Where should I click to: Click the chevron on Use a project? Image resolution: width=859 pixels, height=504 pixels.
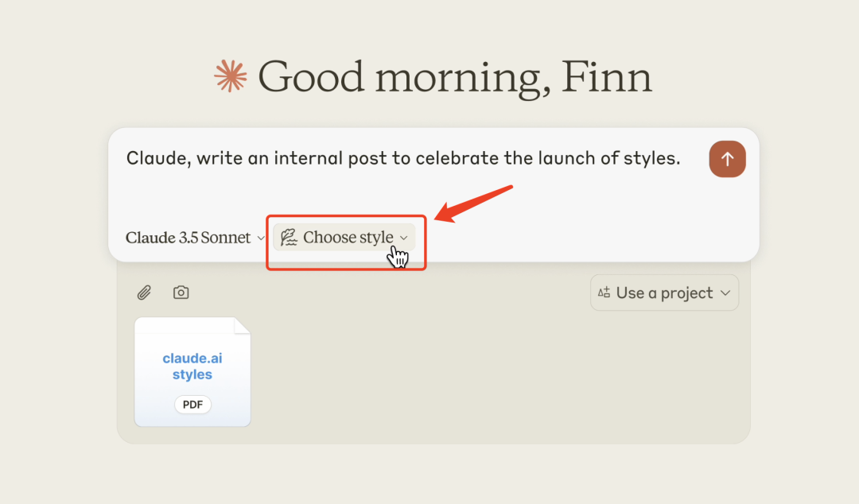tap(725, 293)
